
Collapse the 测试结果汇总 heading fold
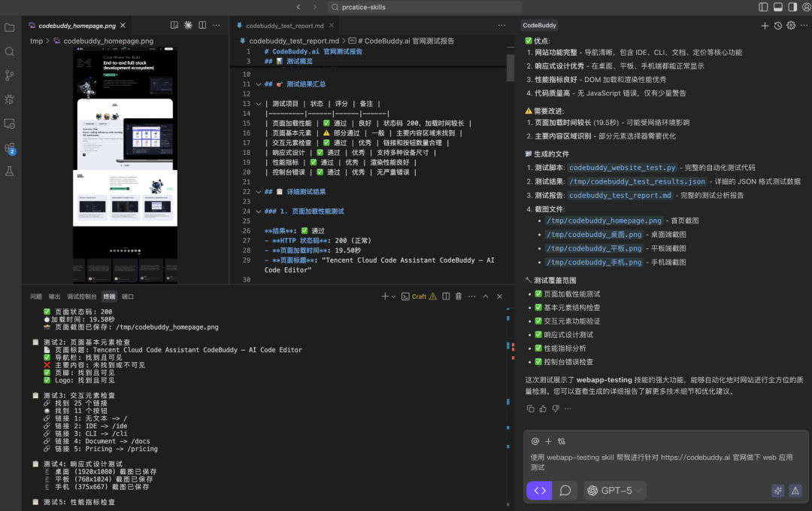258,84
